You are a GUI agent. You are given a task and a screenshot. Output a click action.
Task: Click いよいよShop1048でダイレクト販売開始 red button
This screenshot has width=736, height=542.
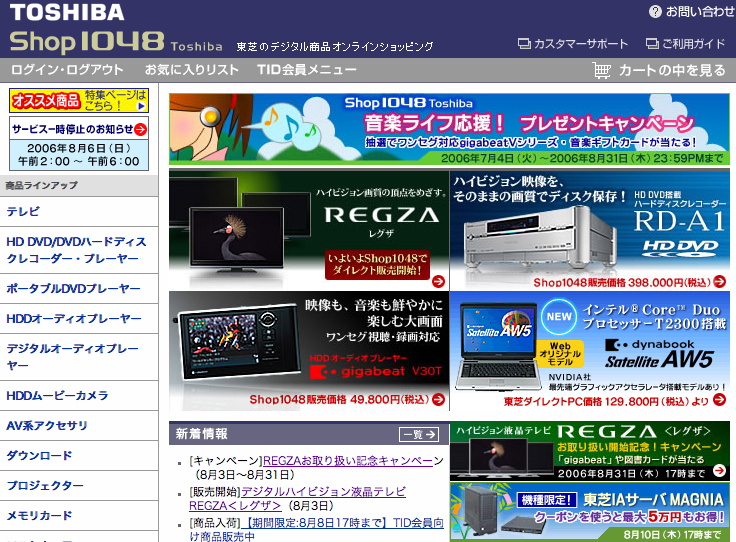coord(377,265)
